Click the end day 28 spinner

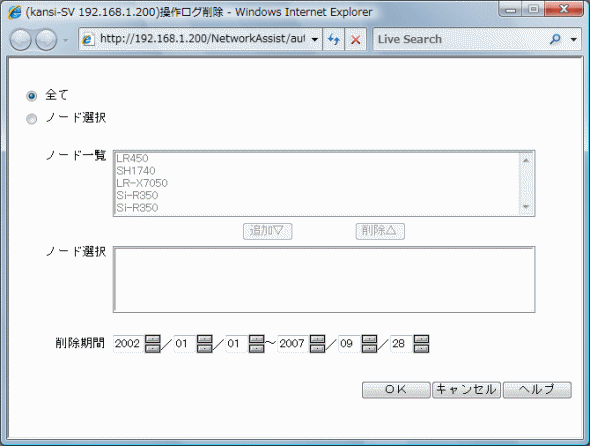coord(421,344)
